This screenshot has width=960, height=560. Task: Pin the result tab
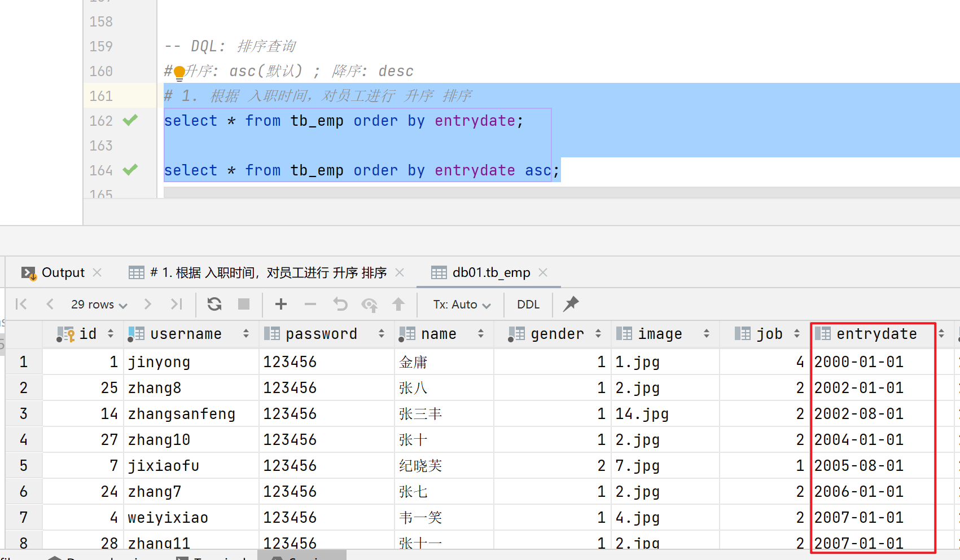tap(571, 304)
